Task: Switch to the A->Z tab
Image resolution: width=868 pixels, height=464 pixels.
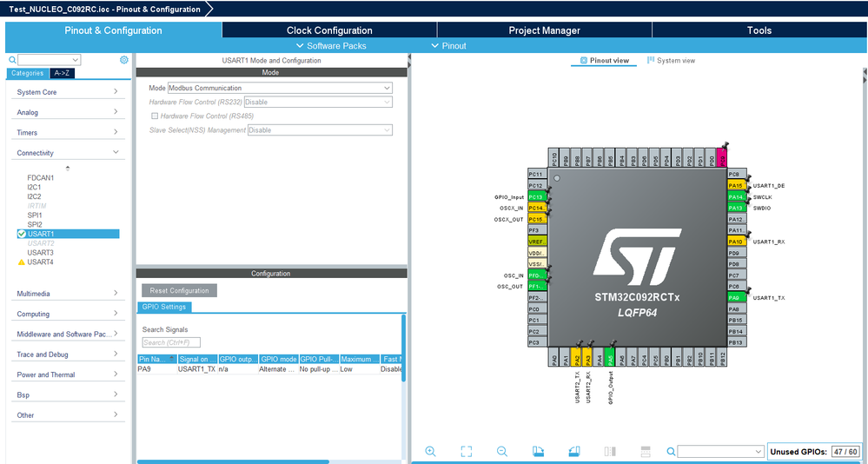Action: coord(62,73)
